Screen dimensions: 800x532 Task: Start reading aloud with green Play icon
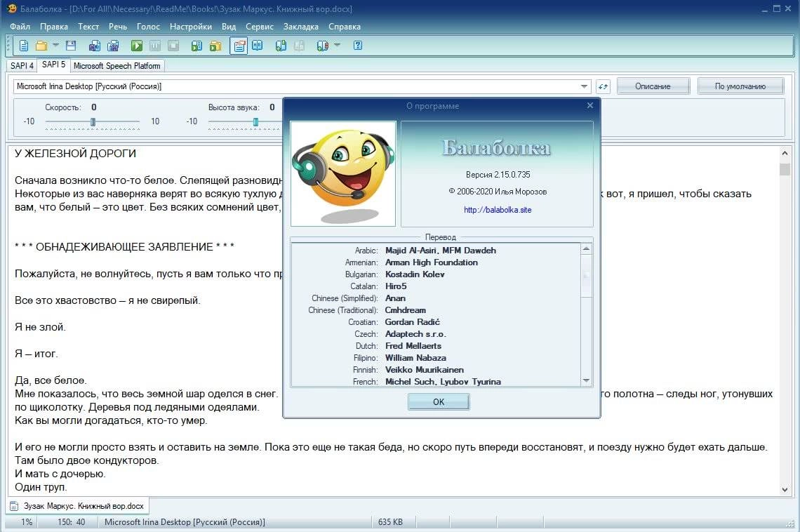[137, 46]
